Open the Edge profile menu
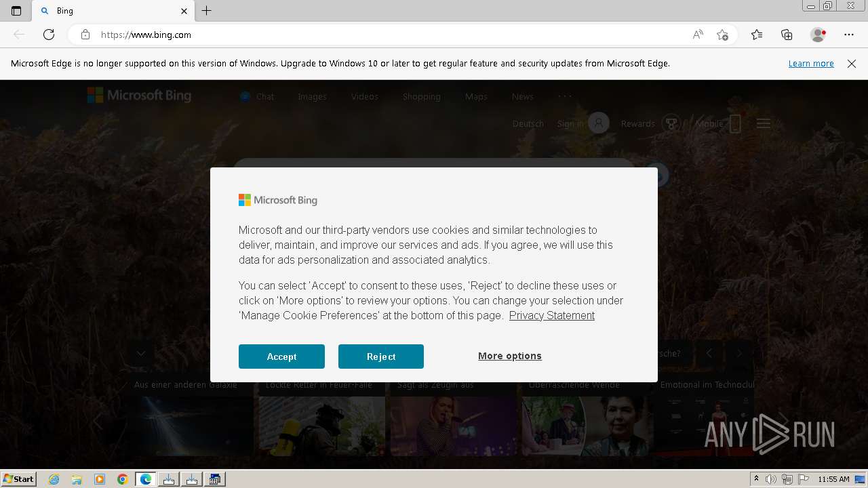The image size is (868, 488). [x=818, y=35]
